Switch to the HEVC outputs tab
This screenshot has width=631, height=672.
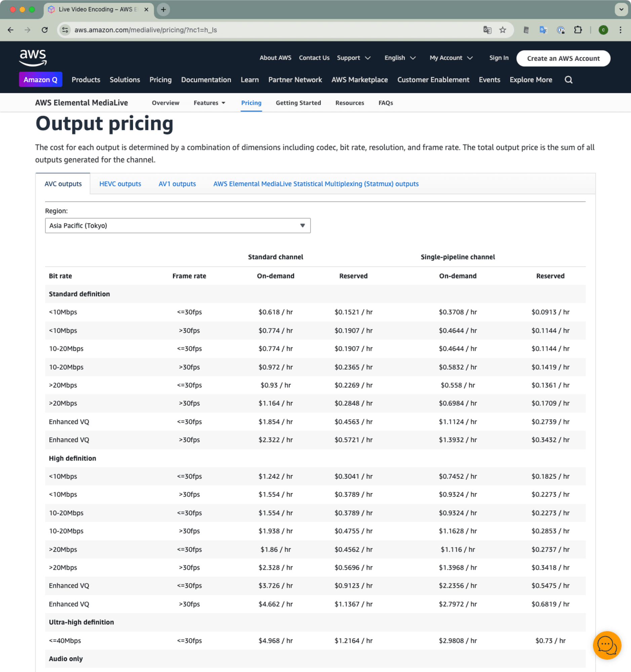tap(120, 184)
